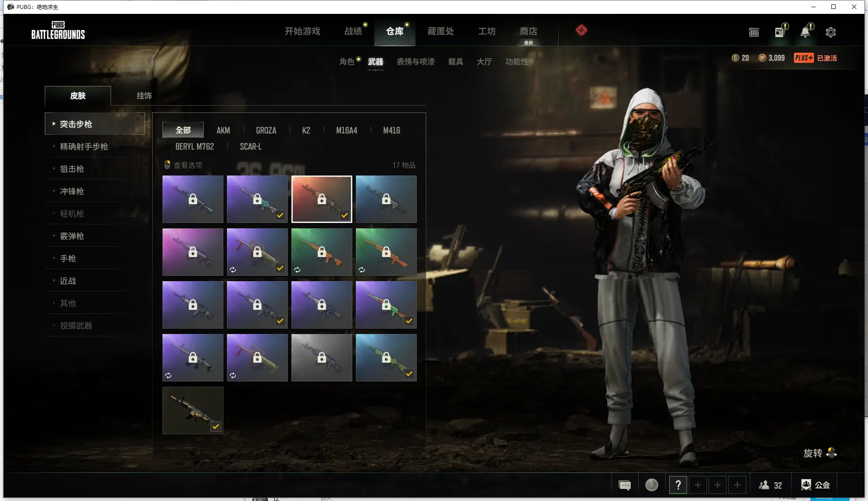The image size is (868, 501).
Task: Open the news page icon
Action: tap(779, 32)
